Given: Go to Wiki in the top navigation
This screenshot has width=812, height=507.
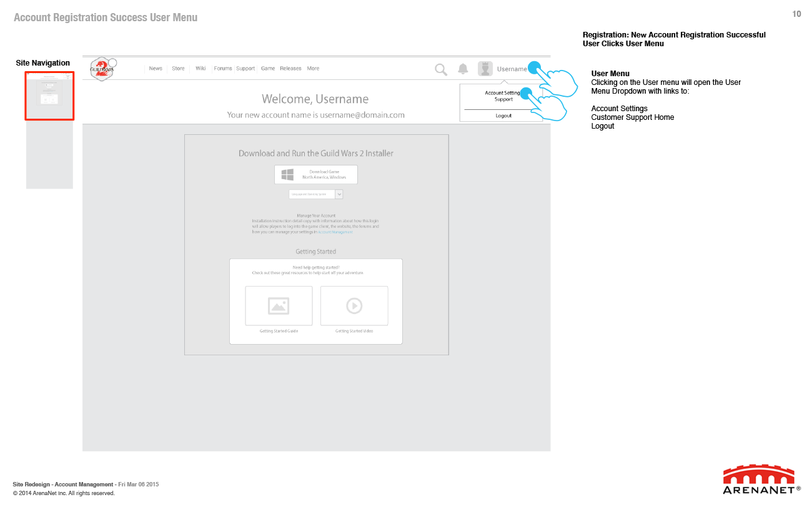Looking at the screenshot, I should [x=201, y=69].
